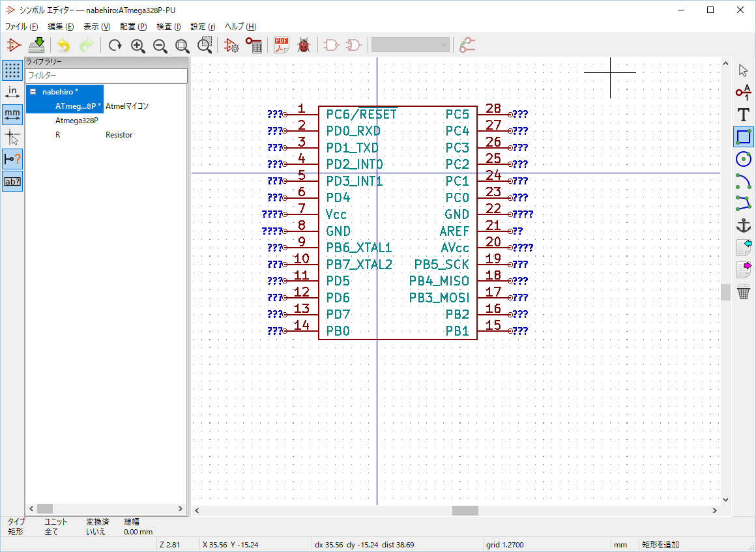The height and width of the screenshot is (552, 756).
Task: Select the add polyline tool
Action: (744, 203)
